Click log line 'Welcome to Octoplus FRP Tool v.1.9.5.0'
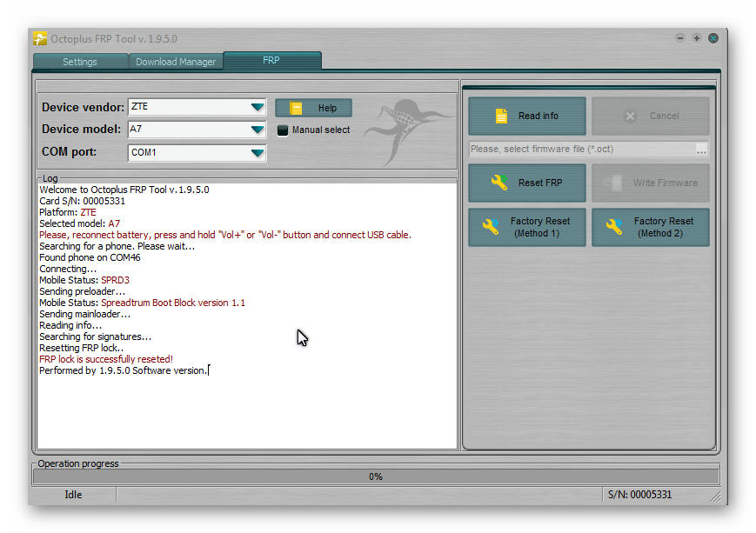 pyautogui.click(x=124, y=190)
